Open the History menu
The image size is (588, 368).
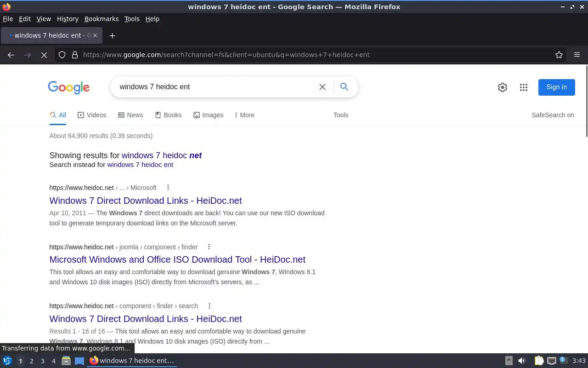[x=68, y=19]
